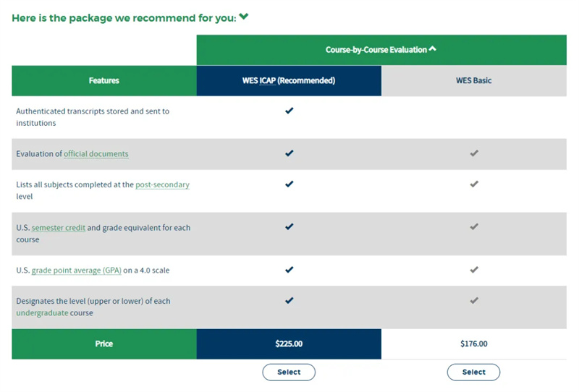Select the WES Basic column header
This screenshot has height=392, width=579.
(x=473, y=81)
